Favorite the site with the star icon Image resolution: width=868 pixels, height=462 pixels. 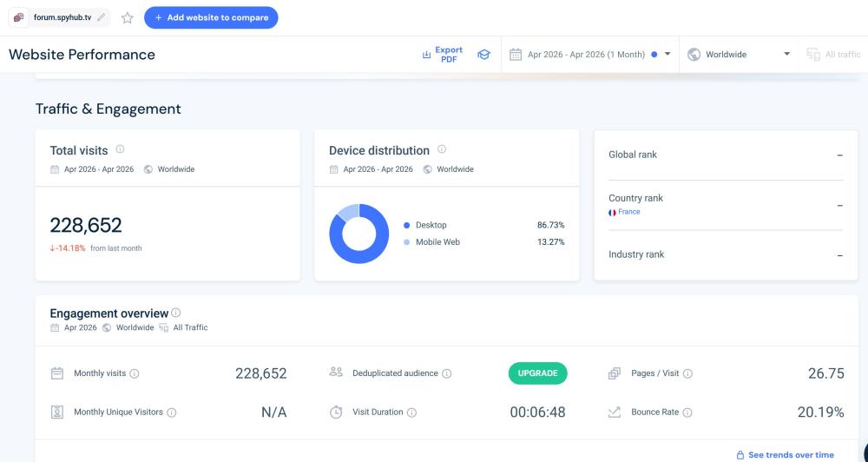[128, 17]
